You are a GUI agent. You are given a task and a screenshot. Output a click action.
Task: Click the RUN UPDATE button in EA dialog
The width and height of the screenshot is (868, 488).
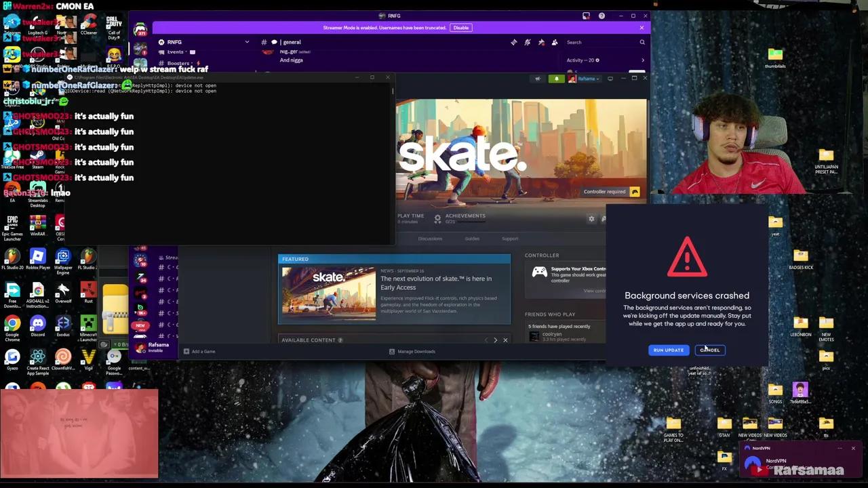click(668, 350)
